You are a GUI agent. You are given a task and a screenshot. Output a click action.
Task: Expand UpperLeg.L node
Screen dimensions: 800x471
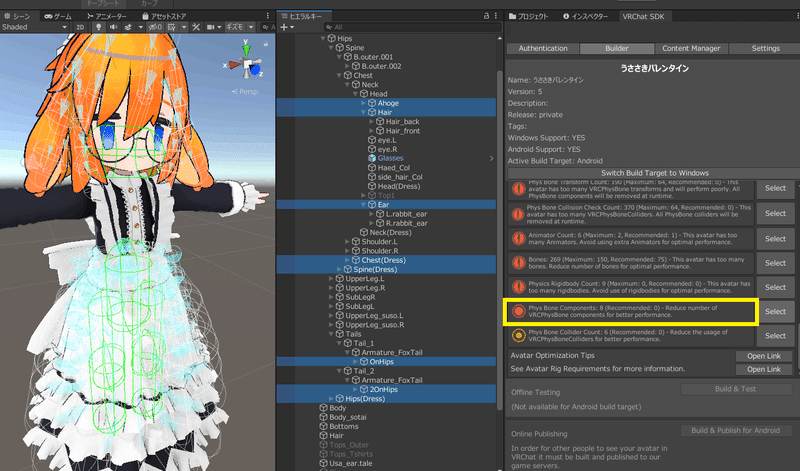point(331,279)
